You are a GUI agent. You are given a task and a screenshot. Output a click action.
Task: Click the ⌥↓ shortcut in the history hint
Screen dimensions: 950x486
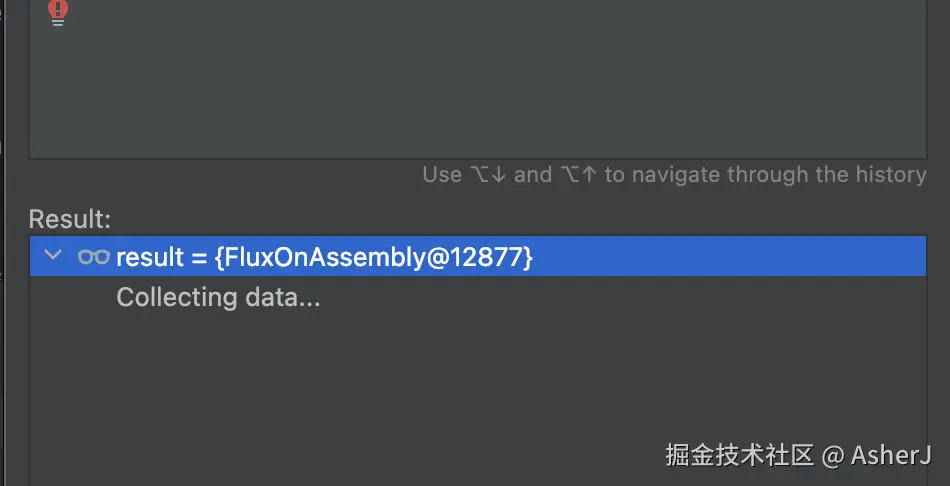click(x=488, y=175)
